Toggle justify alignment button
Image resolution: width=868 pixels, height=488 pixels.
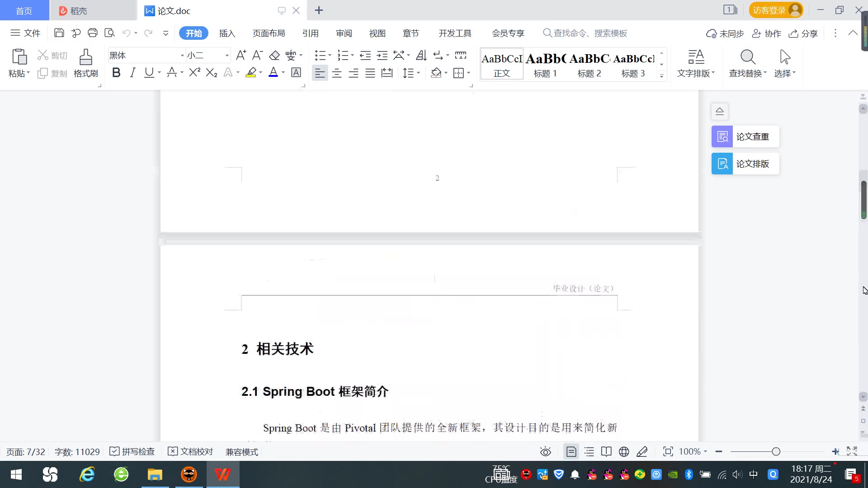(x=370, y=73)
